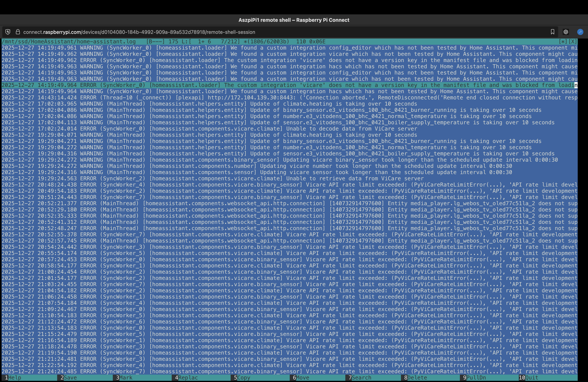Close the editor with the [X] button

coord(572,41)
